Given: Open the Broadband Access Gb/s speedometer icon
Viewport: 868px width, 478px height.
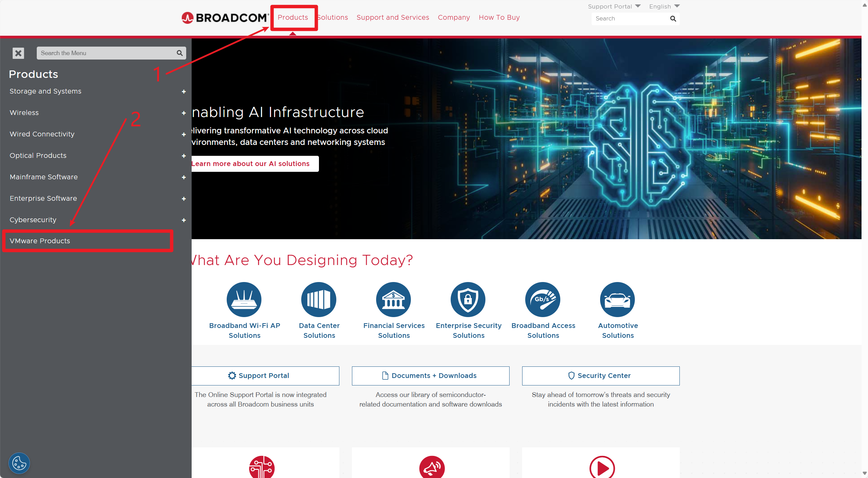Looking at the screenshot, I should pyautogui.click(x=543, y=299).
